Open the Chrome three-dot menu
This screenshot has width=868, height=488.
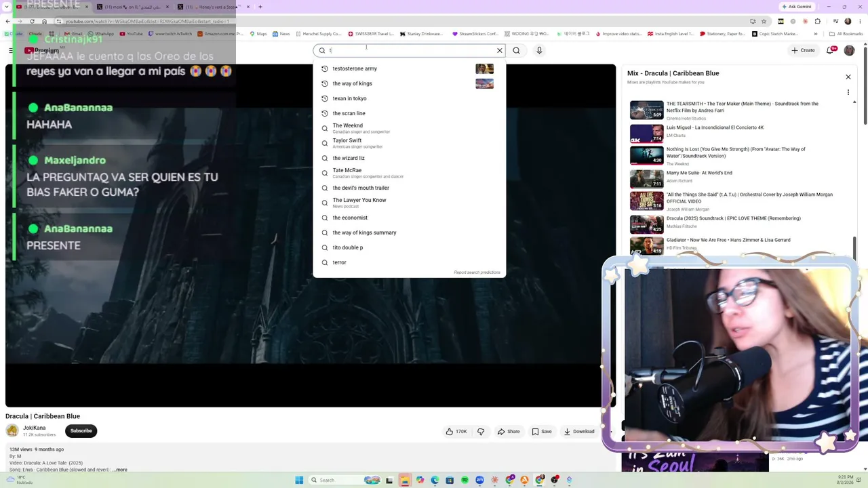pos(860,21)
